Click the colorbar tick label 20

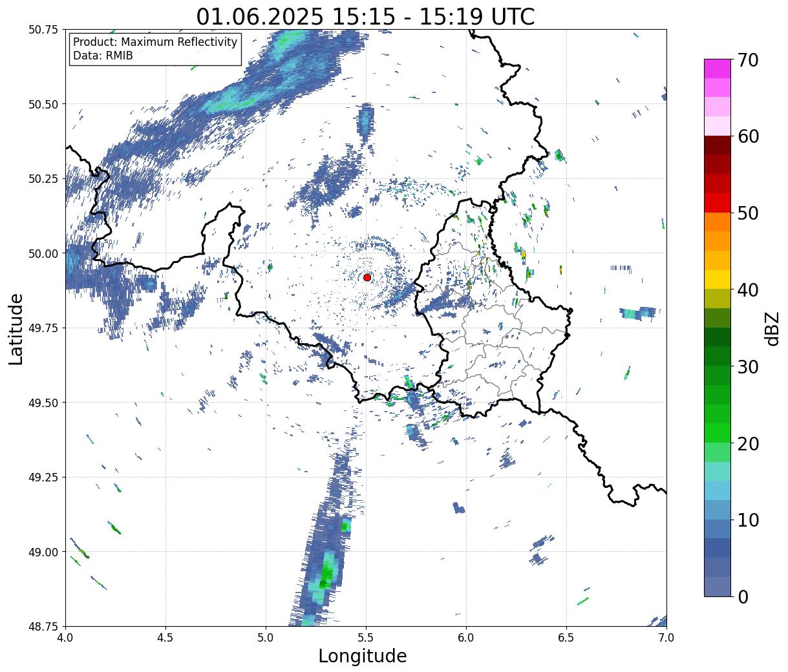[x=748, y=444]
